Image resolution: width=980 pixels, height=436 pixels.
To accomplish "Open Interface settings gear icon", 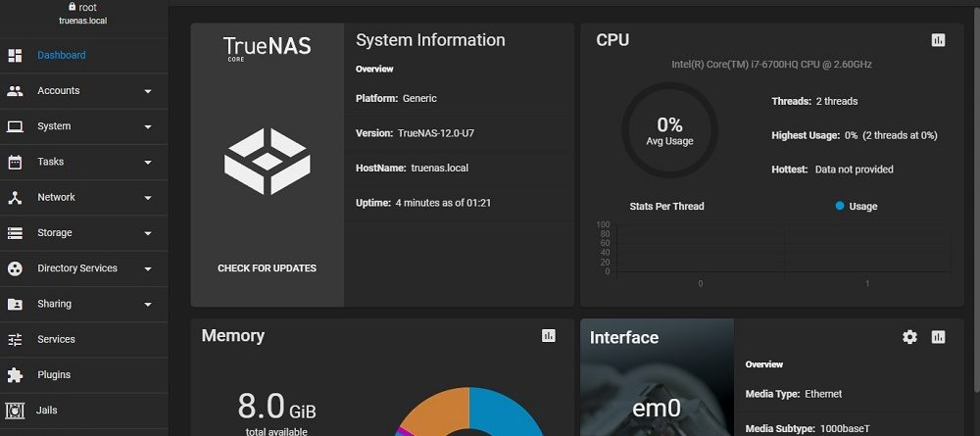I will [x=910, y=337].
